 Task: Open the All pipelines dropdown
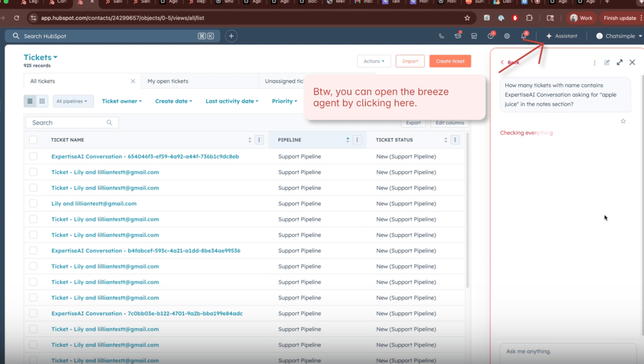73,101
